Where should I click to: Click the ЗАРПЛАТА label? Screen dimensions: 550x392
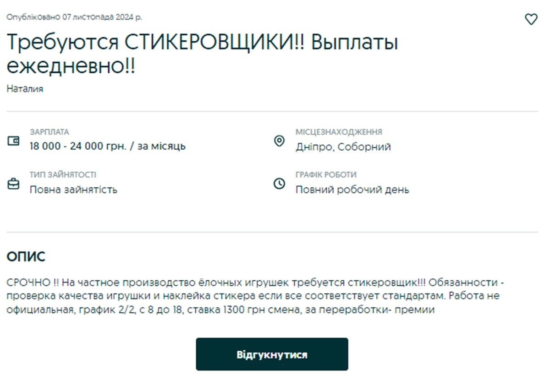(49, 132)
